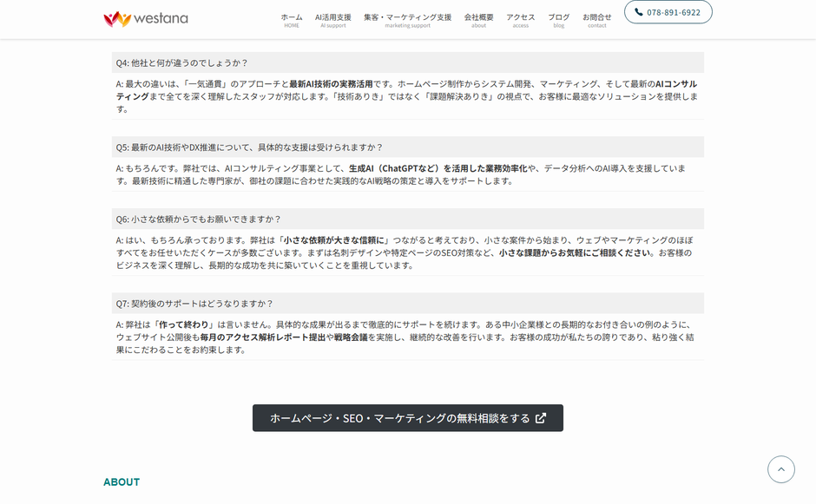Open the ブログ blog menu item
The image size is (816, 504).
[x=559, y=20]
